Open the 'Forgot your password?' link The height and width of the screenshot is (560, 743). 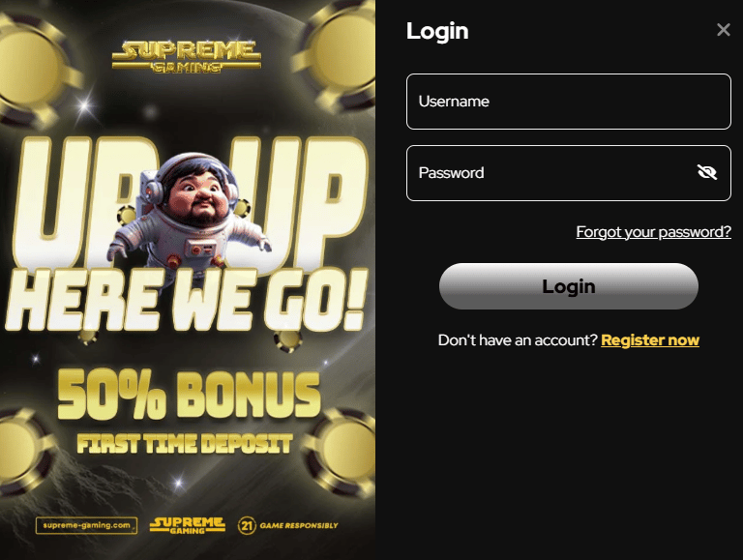653,232
